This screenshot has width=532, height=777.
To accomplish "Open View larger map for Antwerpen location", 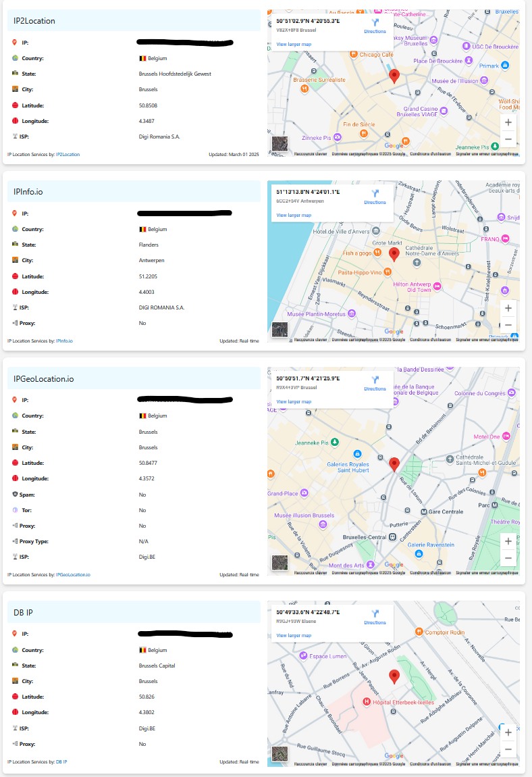I will (x=294, y=215).
